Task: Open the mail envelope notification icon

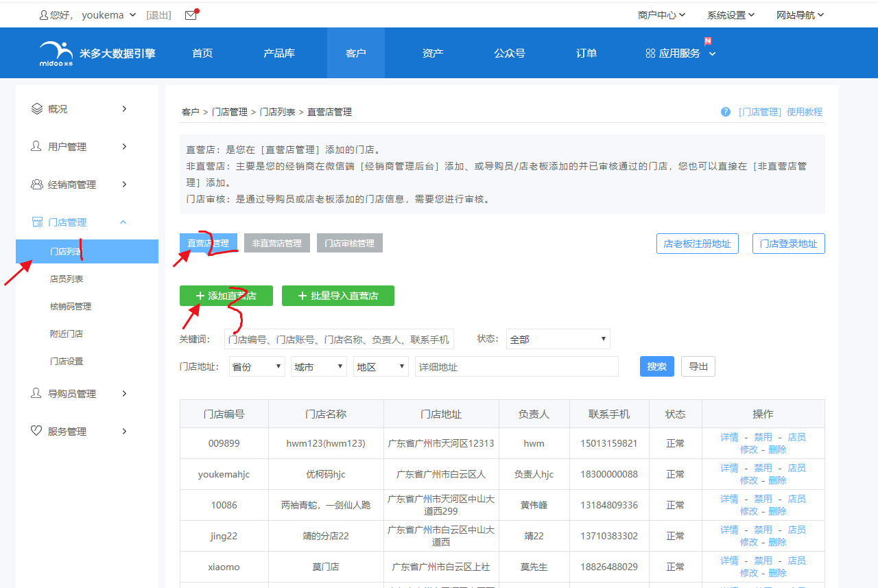Action: click(191, 15)
